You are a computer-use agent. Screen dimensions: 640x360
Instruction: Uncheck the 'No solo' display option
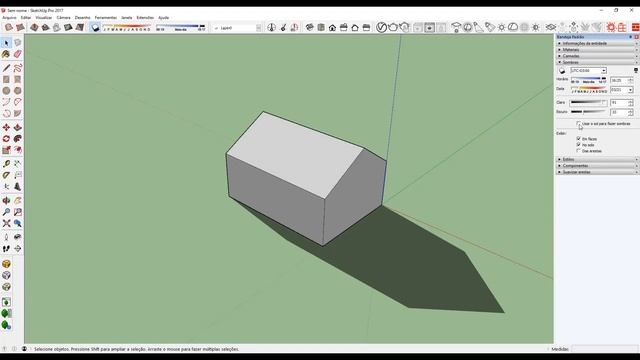click(578, 144)
